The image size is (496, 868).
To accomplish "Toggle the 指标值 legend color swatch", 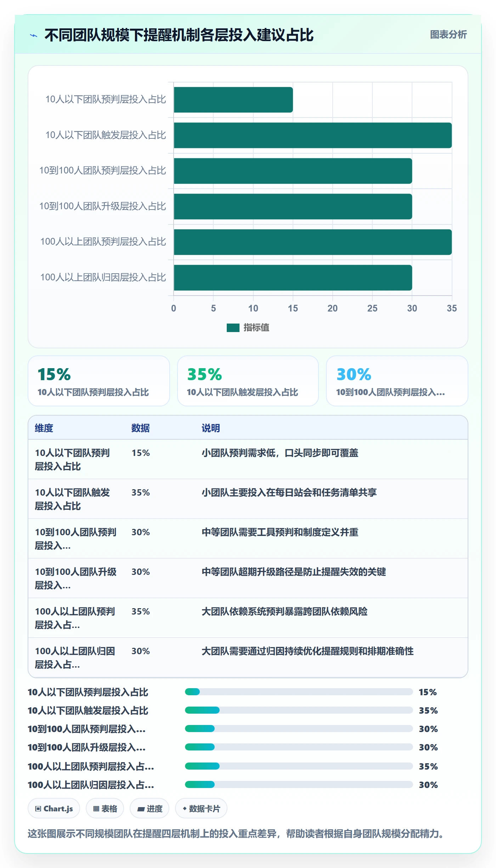I will pyautogui.click(x=233, y=328).
